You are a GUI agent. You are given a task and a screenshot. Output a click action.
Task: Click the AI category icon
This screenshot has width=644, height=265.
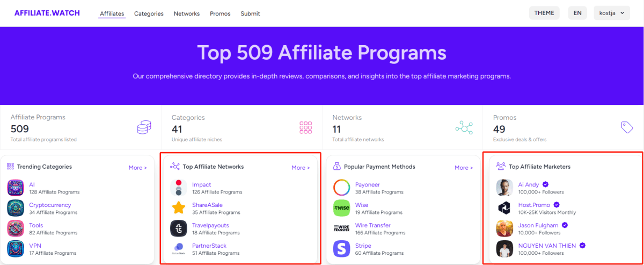16,188
